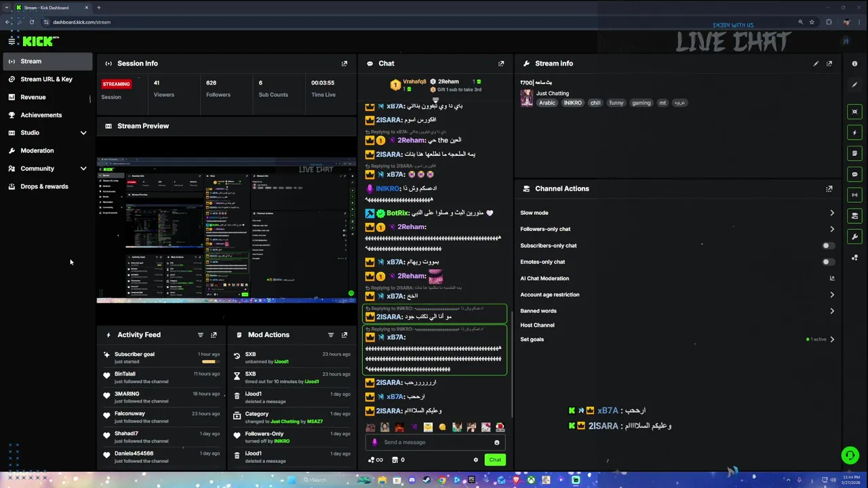Open AI Chat Moderation external link
The height and width of the screenshot is (488, 868).
point(832,279)
